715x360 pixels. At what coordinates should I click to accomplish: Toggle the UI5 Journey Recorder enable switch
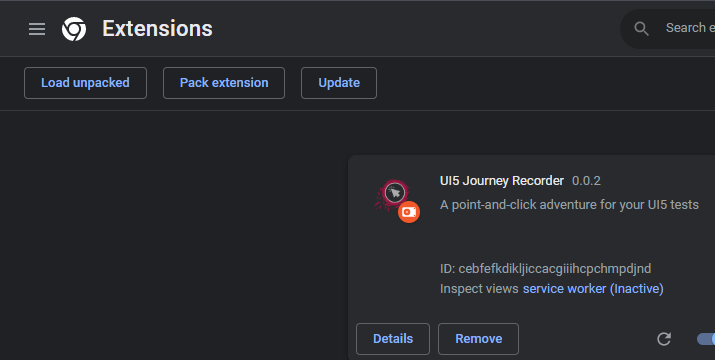point(706,339)
